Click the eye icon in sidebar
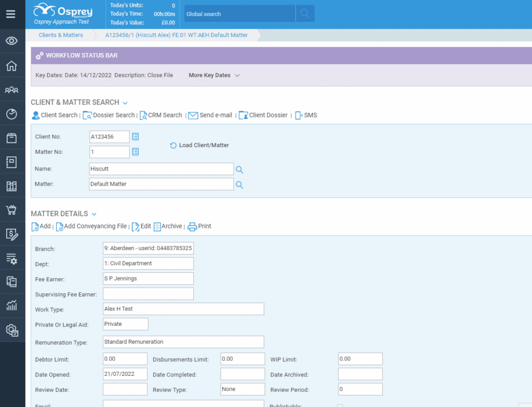532x407 pixels. click(x=11, y=41)
